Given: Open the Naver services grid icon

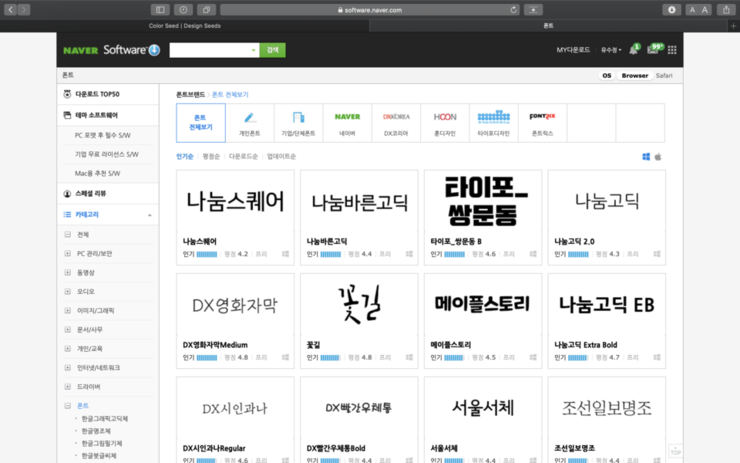Looking at the screenshot, I should [672, 50].
